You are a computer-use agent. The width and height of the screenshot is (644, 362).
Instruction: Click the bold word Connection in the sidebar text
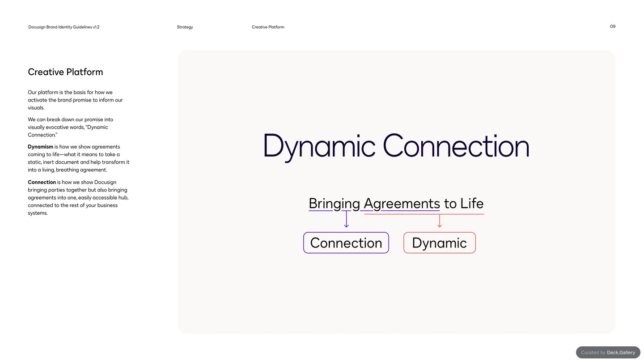42,182
